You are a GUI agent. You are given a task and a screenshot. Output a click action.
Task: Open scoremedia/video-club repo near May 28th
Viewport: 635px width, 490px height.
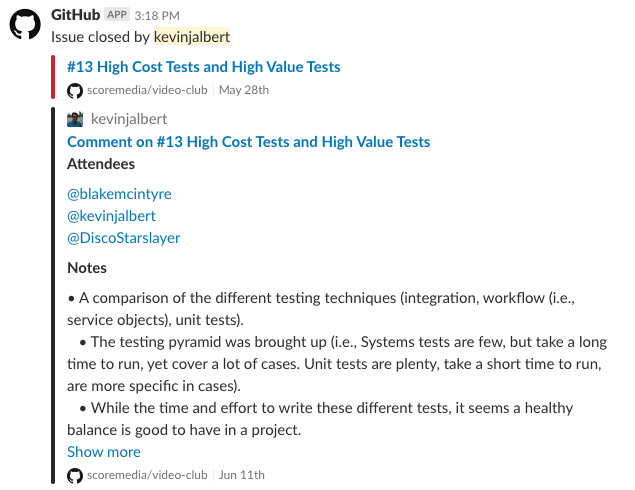147,90
